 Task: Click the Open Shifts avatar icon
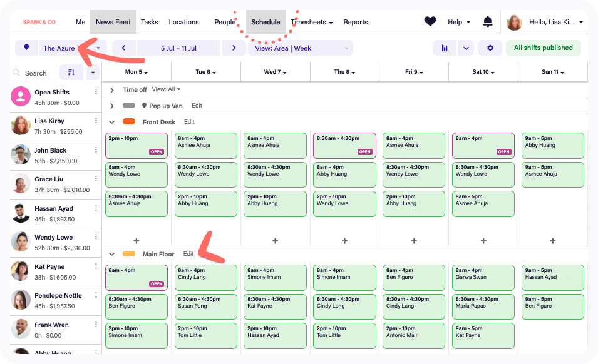pyautogui.click(x=21, y=96)
